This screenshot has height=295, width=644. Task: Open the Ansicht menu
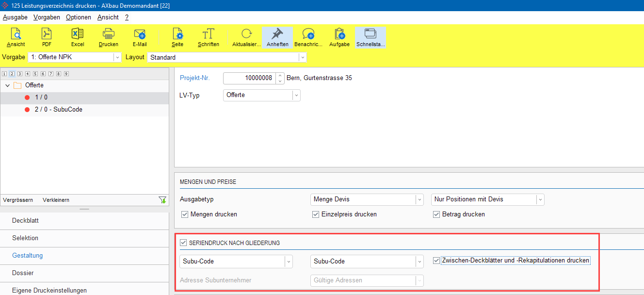(x=108, y=17)
